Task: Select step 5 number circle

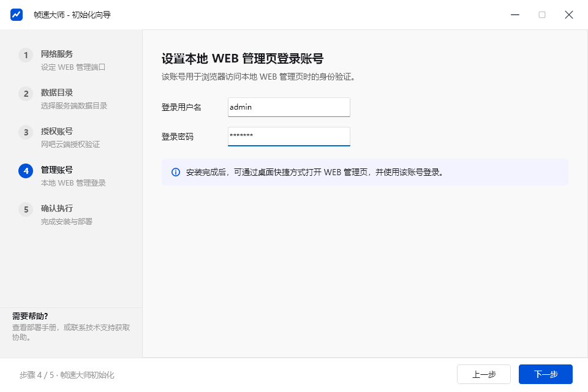Action: tap(26, 209)
